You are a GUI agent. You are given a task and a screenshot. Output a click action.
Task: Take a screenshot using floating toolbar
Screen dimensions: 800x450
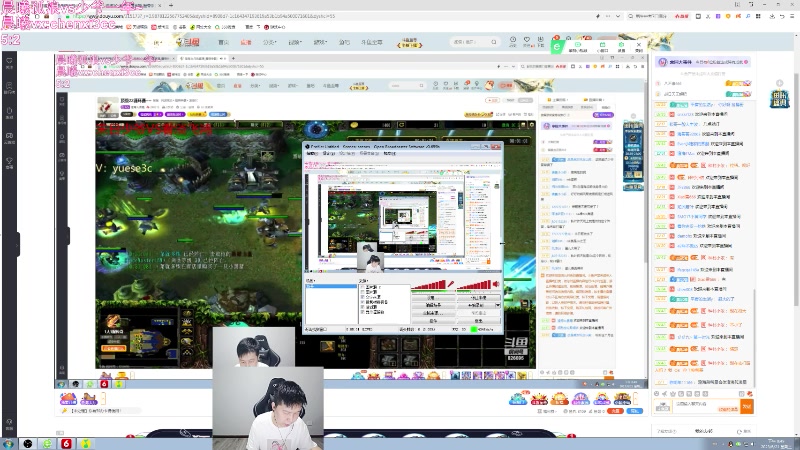[621, 47]
